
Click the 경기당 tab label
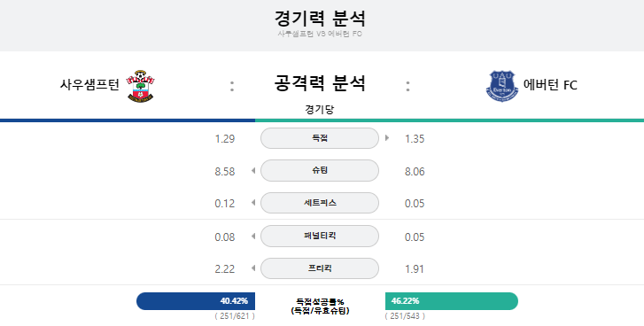click(320, 110)
